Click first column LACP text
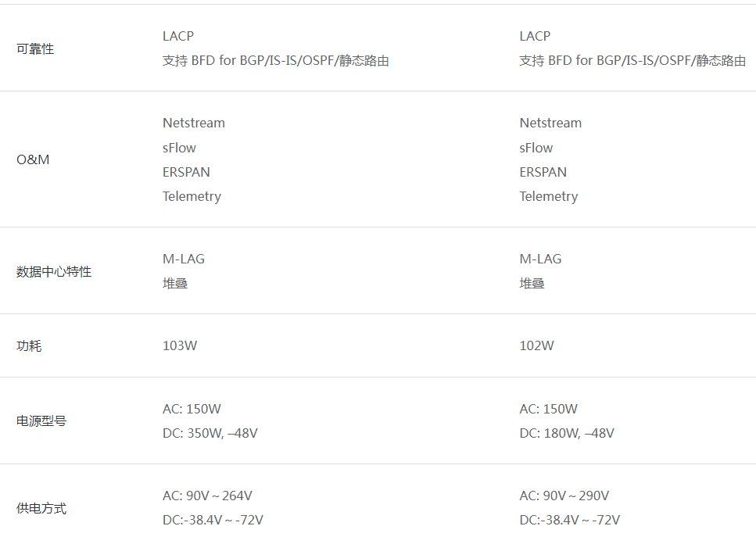 [178, 36]
